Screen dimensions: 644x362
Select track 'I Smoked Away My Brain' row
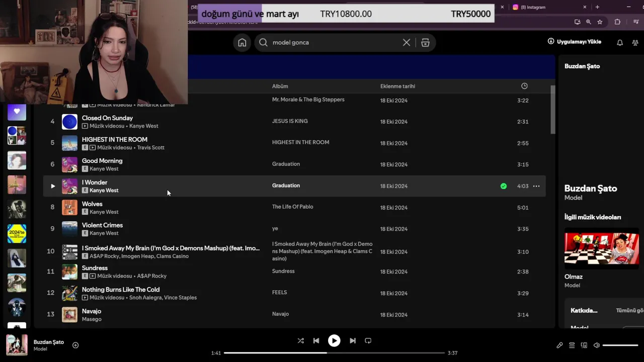click(x=294, y=251)
